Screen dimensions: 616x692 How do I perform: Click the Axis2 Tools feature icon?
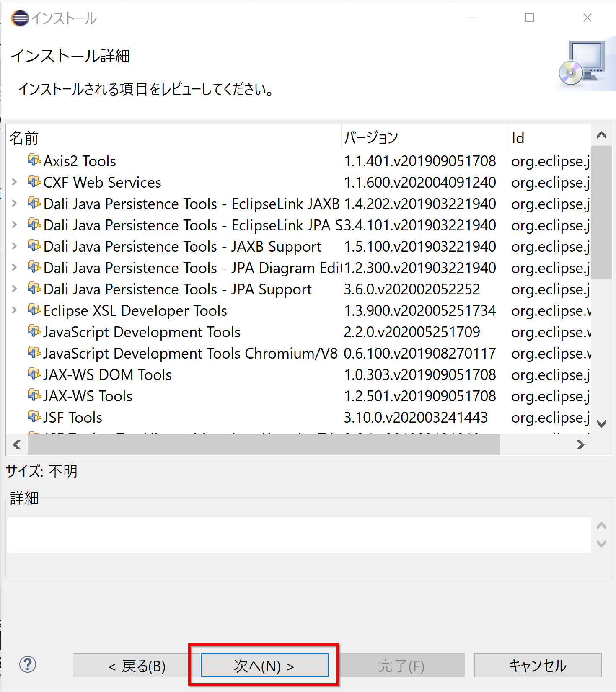[34, 160]
